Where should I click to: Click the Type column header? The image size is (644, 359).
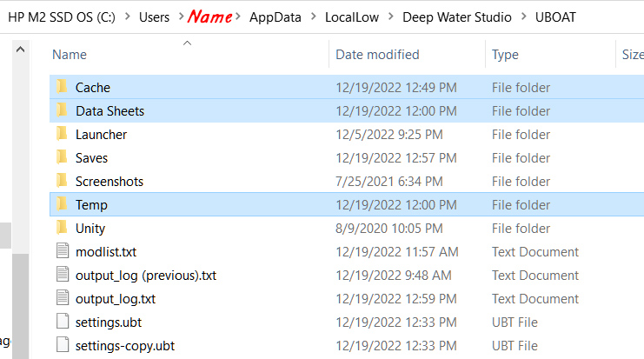click(x=505, y=55)
